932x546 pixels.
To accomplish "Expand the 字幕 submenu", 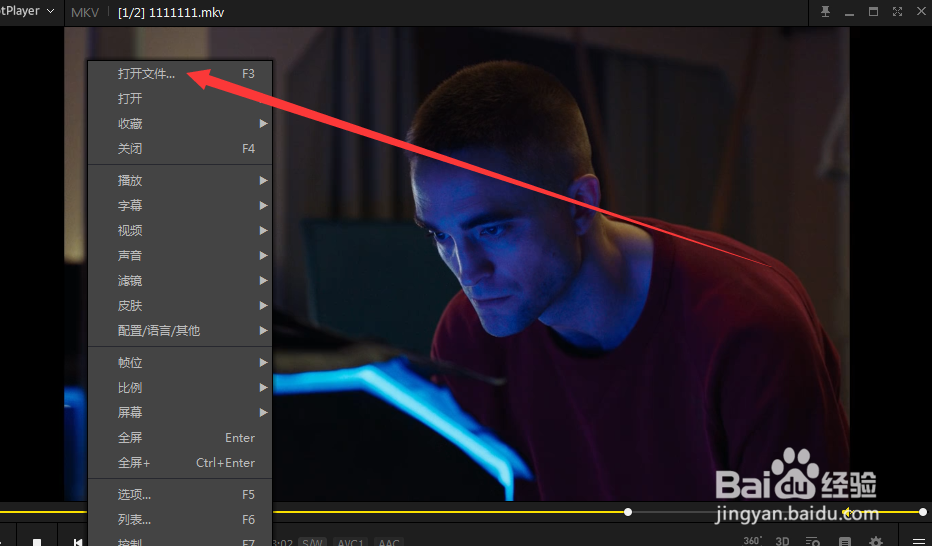I will pyautogui.click(x=180, y=206).
